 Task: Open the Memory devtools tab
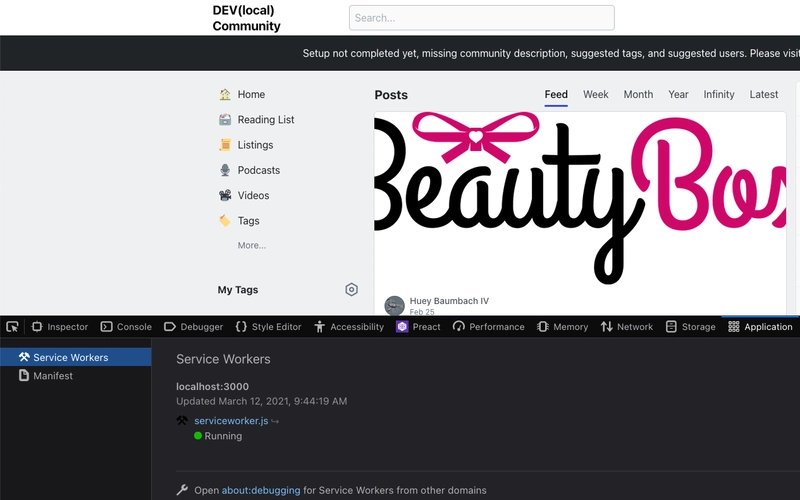[563, 327]
